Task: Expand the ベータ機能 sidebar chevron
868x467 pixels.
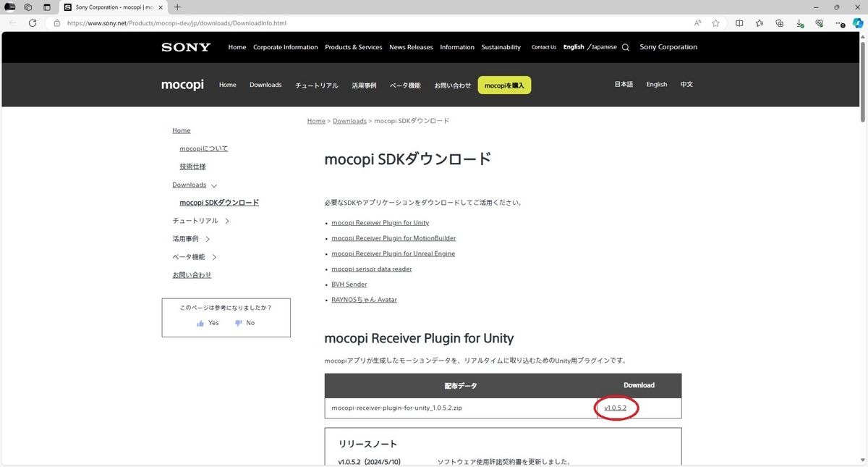Action: pyautogui.click(x=215, y=257)
